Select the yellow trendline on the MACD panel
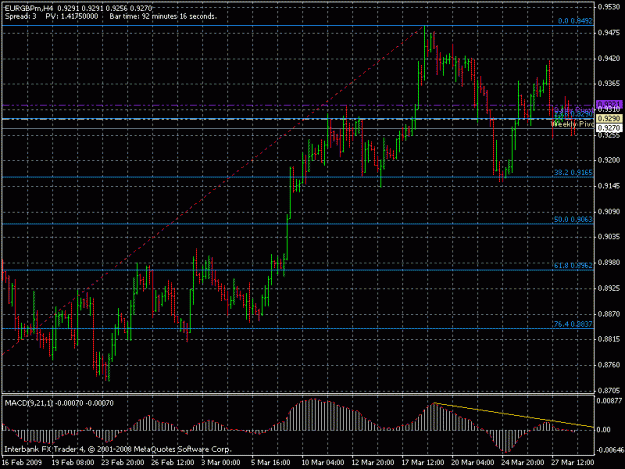The height and width of the screenshot is (469, 625). click(513, 415)
